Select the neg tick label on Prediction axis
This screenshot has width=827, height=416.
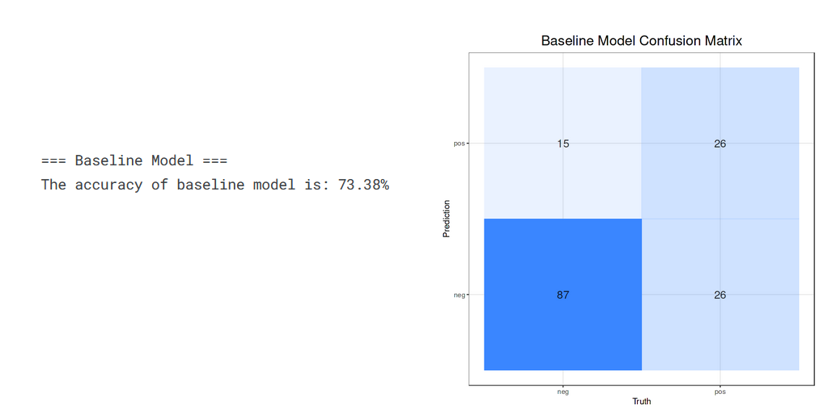point(459,295)
